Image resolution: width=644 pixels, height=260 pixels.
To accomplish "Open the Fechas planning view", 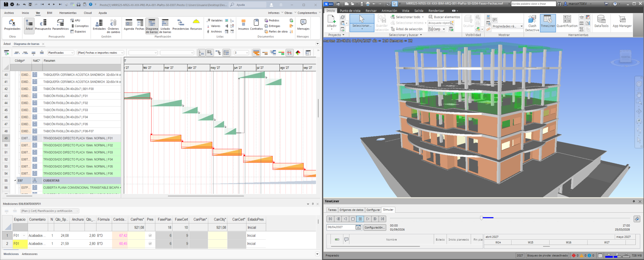I will click(140, 25).
